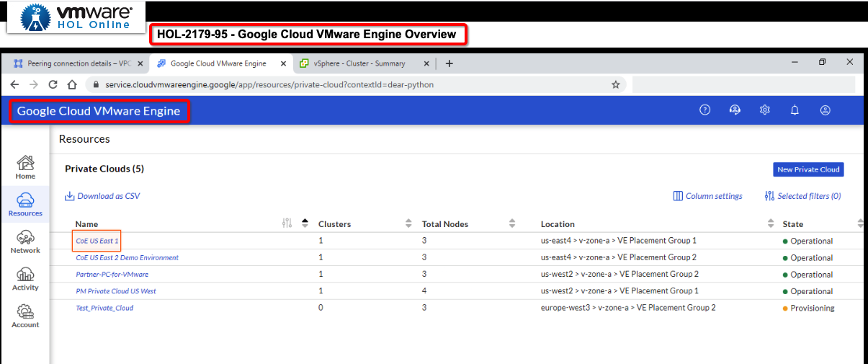This screenshot has width=868, height=364.
Task: Open the Resources section in the sidebar
Action: 25,204
